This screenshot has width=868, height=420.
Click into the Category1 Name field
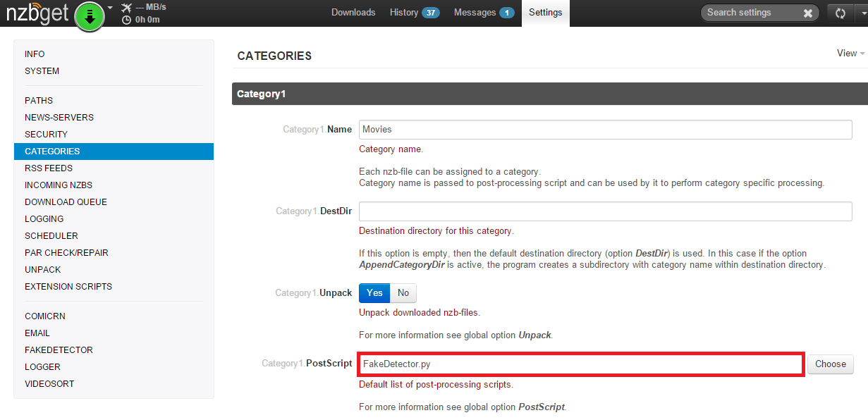click(605, 130)
